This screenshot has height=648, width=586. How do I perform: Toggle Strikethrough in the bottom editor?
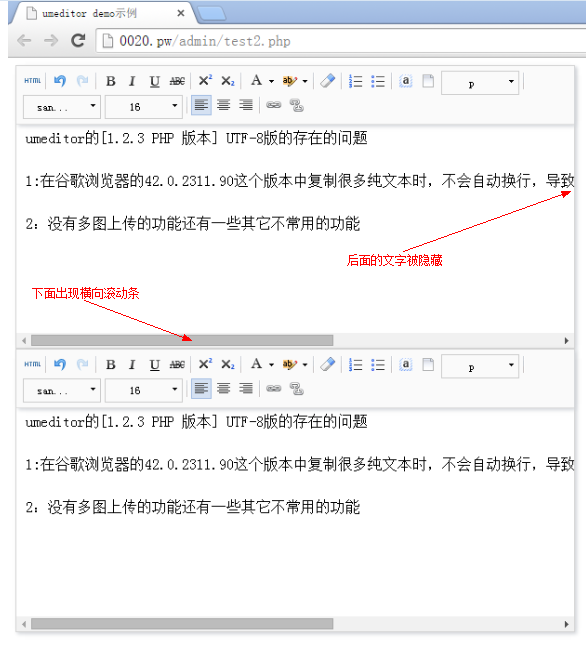pyautogui.click(x=177, y=364)
